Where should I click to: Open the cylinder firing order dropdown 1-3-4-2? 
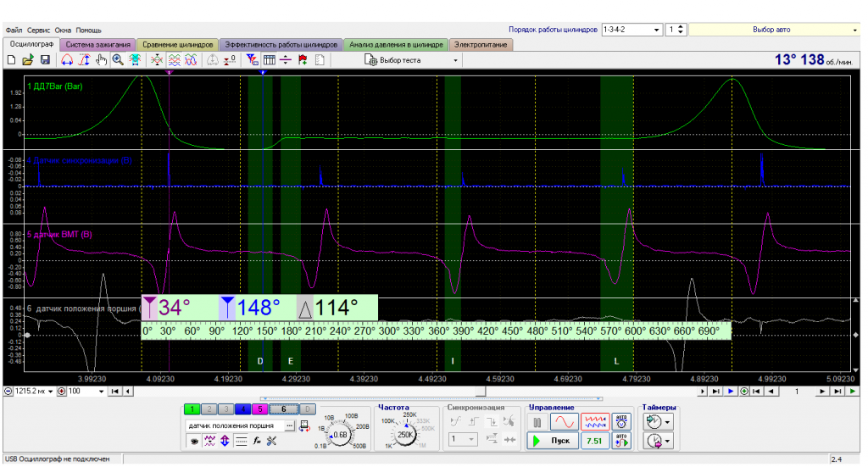(x=631, y=30)
